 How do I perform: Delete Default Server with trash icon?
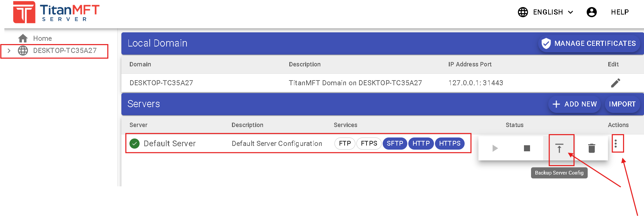coord(591,148)
